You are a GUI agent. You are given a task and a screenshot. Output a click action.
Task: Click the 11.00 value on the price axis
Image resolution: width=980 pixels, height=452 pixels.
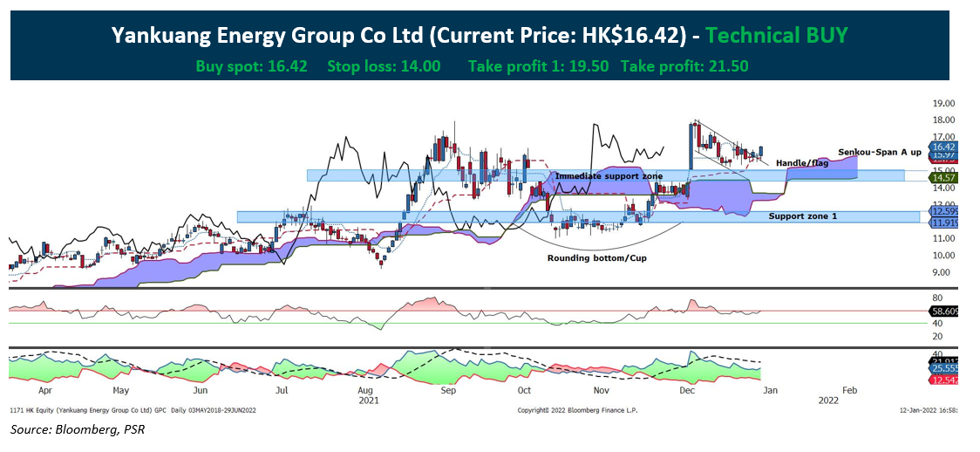click(943, 239)
